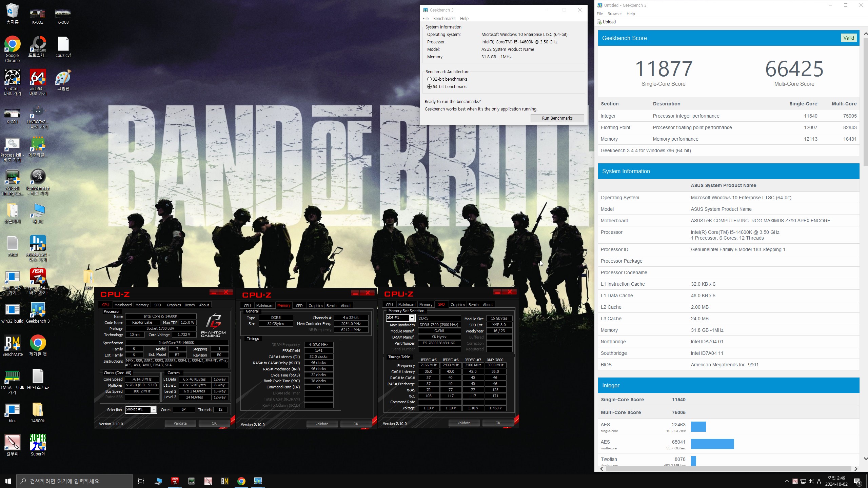Launch the SuperPI desktop icon
The height and width of the screenshot is (488, 868).
coord(38,445)
